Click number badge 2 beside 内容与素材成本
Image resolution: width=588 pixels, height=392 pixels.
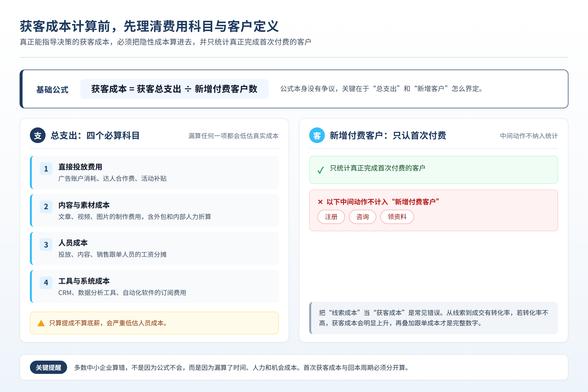coord(46,207)
